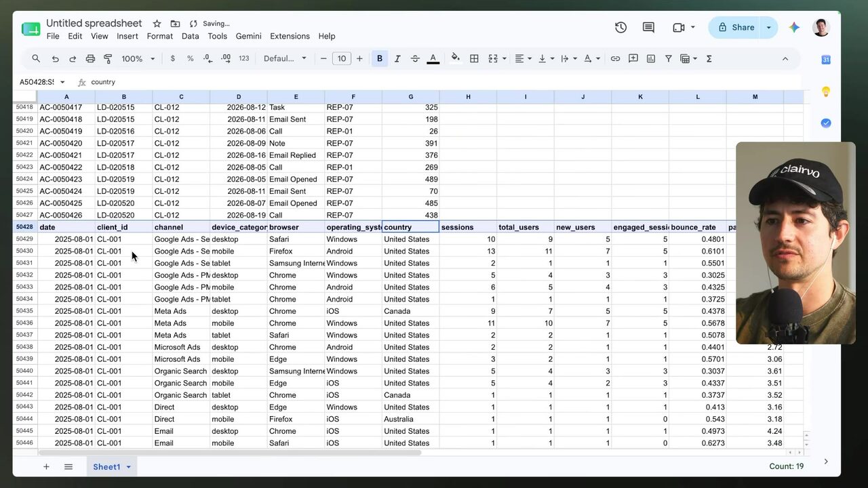
Task: Open the Data menu
Action: [x=191, y=37]
